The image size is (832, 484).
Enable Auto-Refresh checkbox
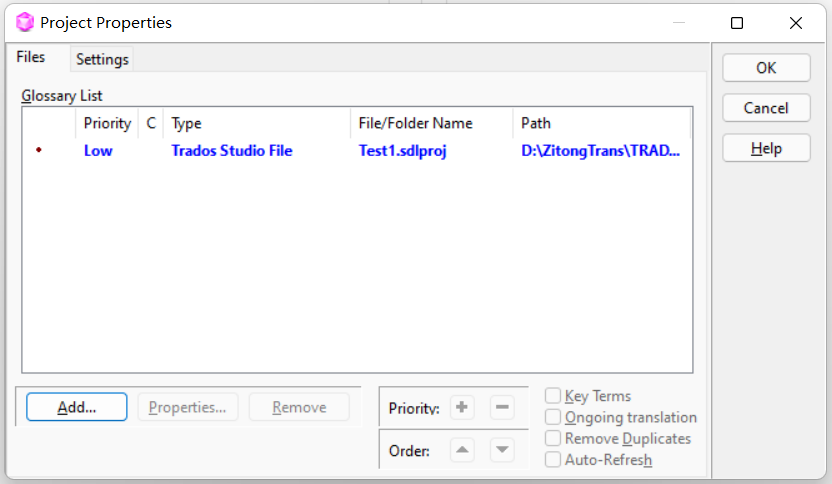coord(553,459)
